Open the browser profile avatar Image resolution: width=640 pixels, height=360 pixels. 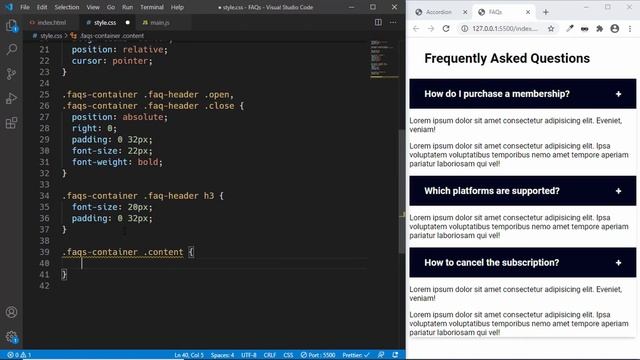[615, 29]
